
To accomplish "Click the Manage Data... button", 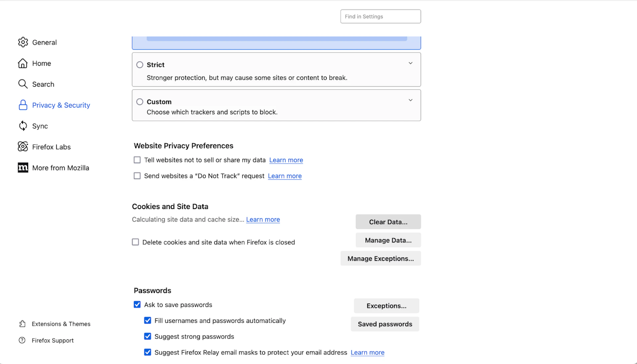I will [388, 240].
